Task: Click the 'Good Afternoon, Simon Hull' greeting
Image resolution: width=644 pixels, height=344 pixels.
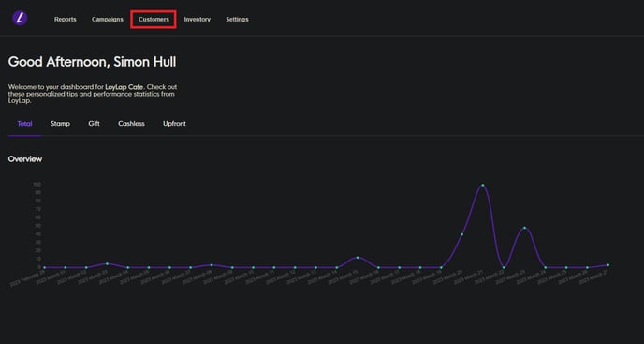Action: tap(92, 62)
